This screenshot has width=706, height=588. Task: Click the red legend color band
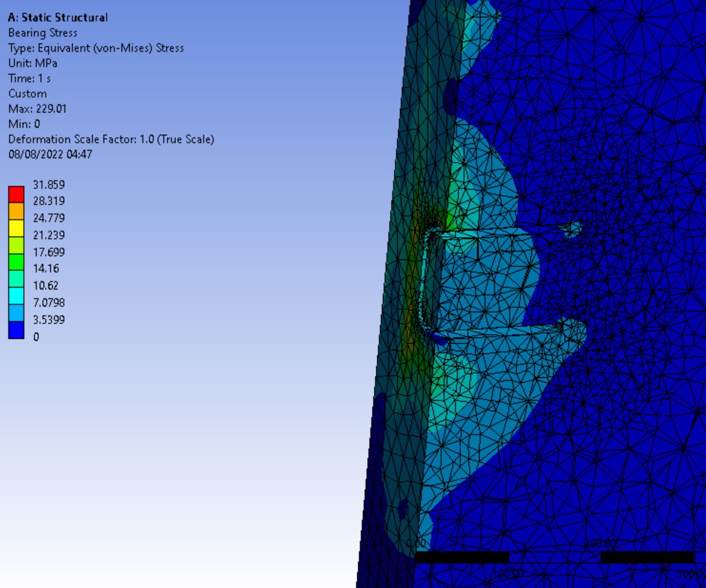point(16,195)
